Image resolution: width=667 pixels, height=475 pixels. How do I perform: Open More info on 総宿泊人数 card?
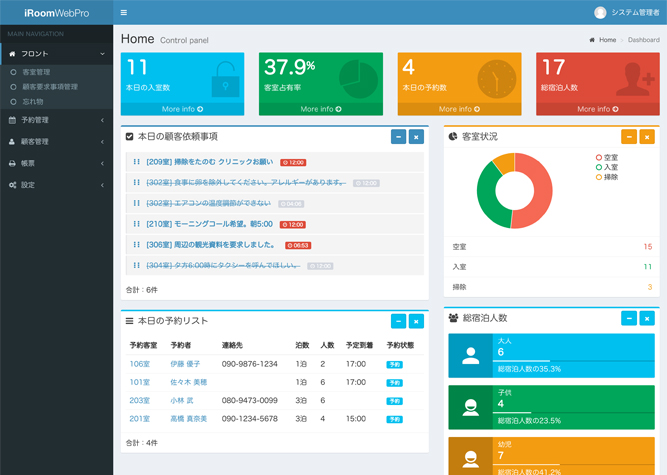(598, 109)
